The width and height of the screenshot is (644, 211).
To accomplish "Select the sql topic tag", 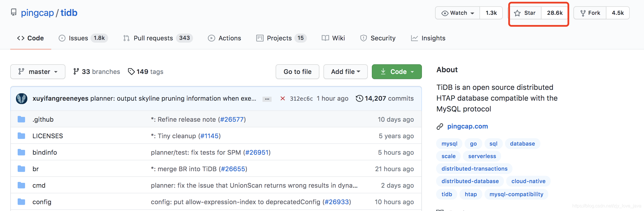I will (493, 144).
